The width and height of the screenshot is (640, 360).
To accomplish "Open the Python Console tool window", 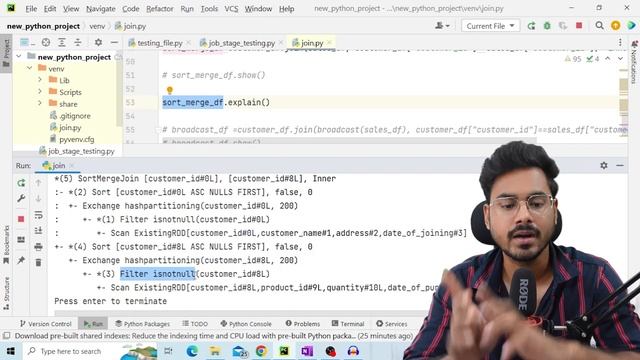I will pyautogui.click(x=246, y=324).
